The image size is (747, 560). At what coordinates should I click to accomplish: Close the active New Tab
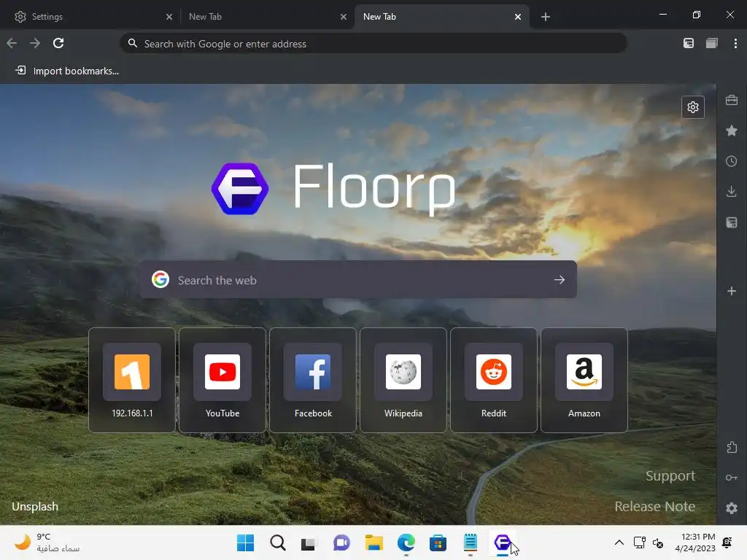[518, 17]
